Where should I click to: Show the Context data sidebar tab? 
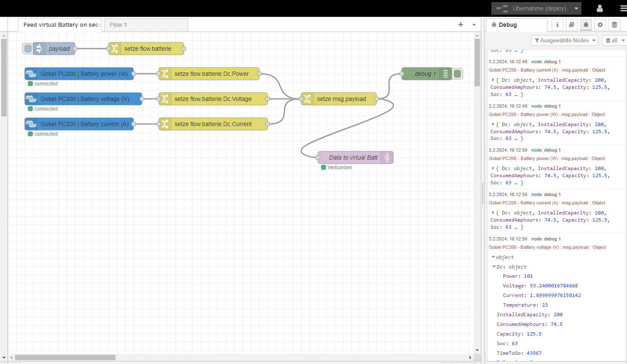614,25
